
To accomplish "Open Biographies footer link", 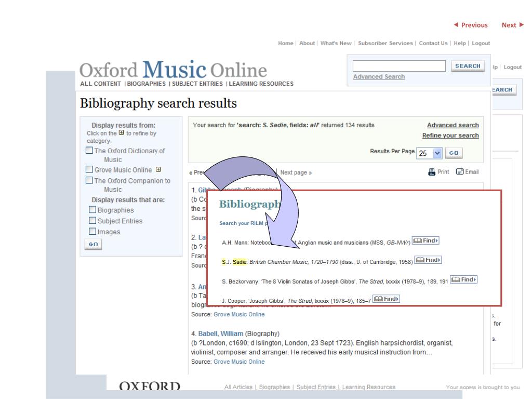I will pyautogui.click(x=274, y=387).
